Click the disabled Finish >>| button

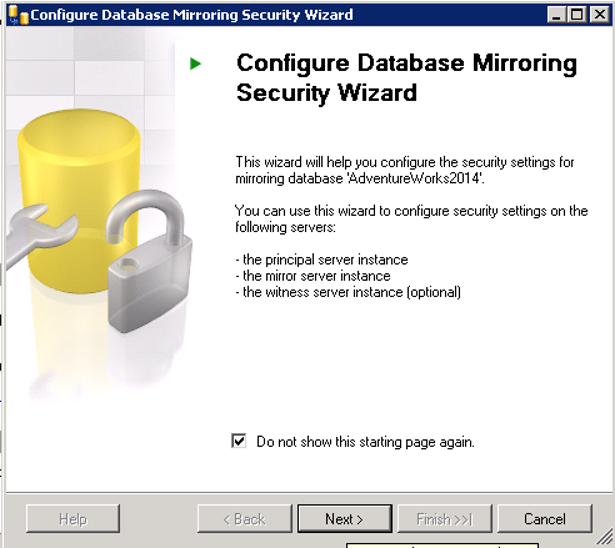pos(445,519)
